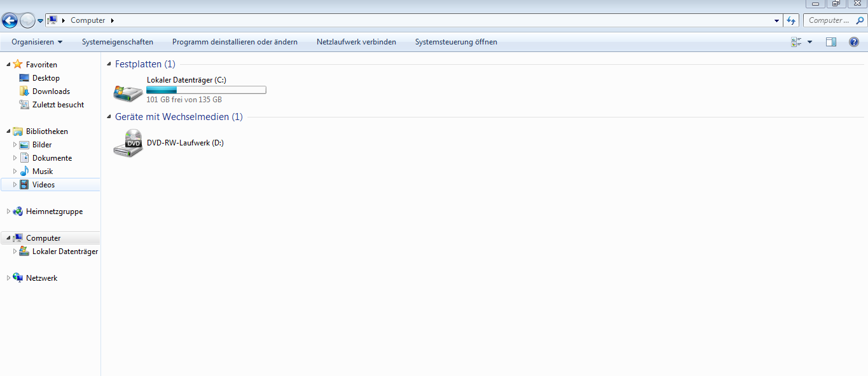Select Zuletzt besucht in Favoriten
This screenshot has width=868, height=376.
(58, 105)
